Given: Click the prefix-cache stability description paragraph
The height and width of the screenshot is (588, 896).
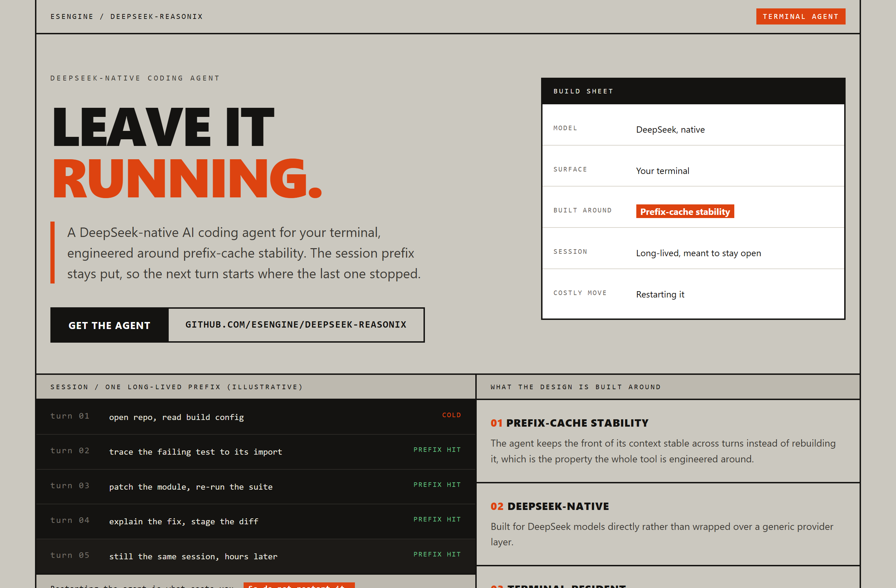Looking at the screenshot, I should 663,451.
